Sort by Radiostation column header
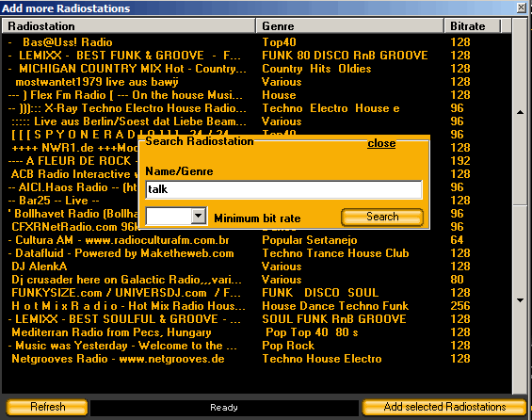Image resolution: width=532 pixels, height=420 pixels. [x=129, y=26]
